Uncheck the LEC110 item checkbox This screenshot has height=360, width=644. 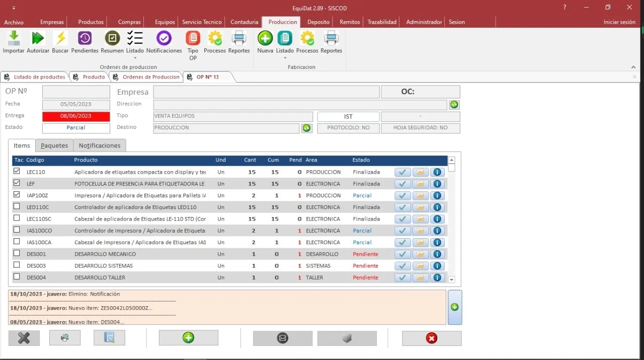17,172
